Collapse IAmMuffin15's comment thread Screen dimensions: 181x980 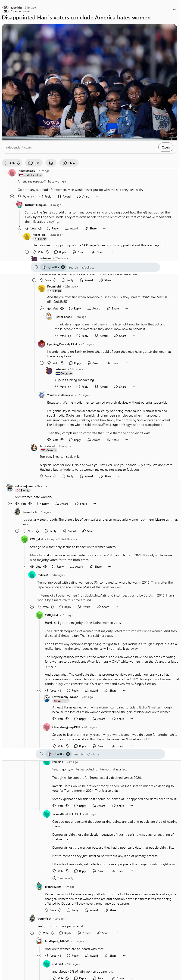click(12, 197)
